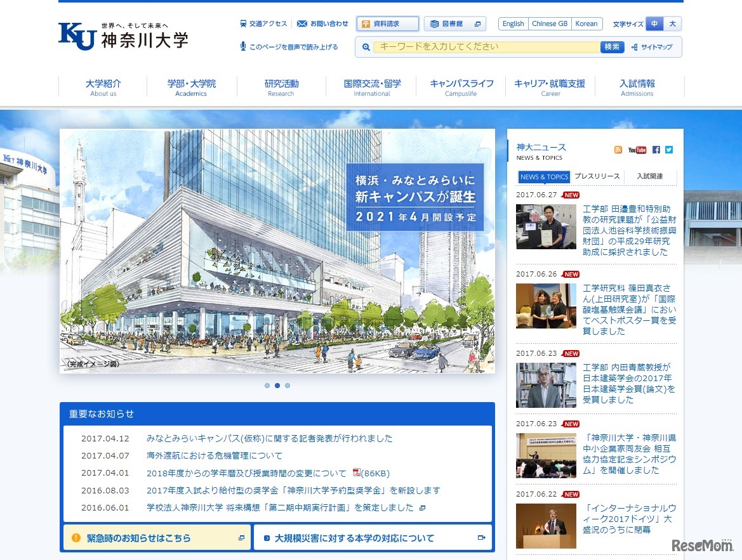Open the PDF icon for 2018年度 schedule change

click(x=356, y=472)
